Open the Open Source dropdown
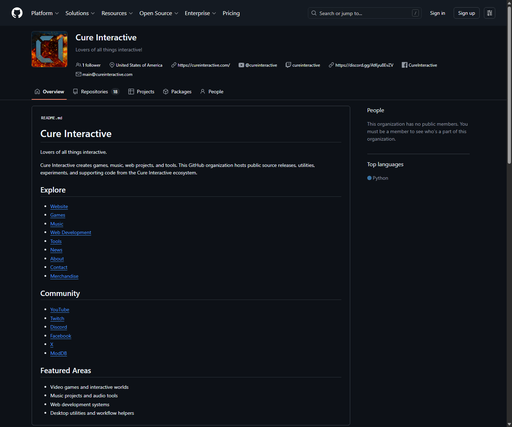The width and height of the screenshot is (512, 427). [x=159, y=13]
